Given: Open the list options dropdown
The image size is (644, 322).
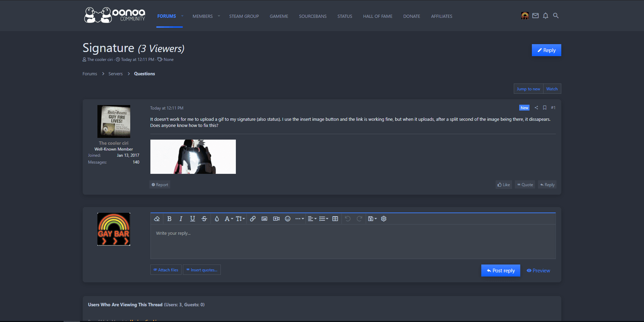Looking at the screenshot, I should pos(323,219).
